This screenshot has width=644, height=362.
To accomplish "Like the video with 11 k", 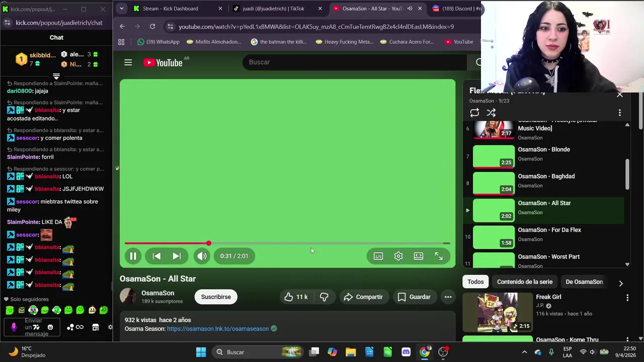I will coord(296,297).
